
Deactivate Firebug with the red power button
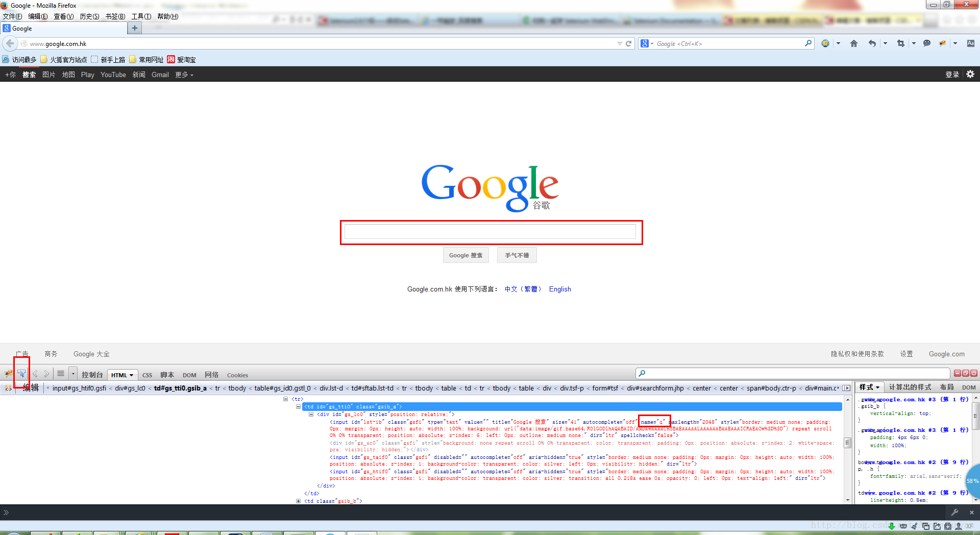[x=974, y=373]
